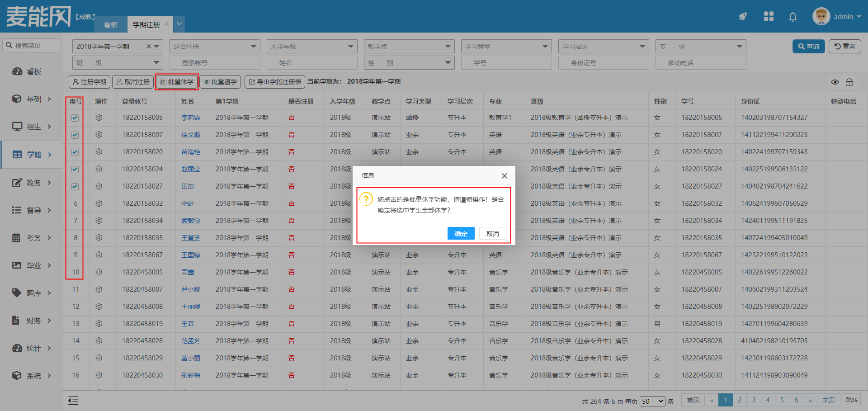Click the rocket icon in header
This screenshot has width=868, height=411.
click(x=743, y=17)
